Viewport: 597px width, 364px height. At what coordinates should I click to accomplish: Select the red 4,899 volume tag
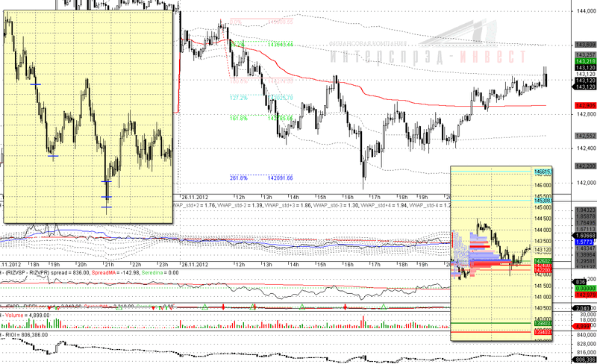(x=583, y=326)
